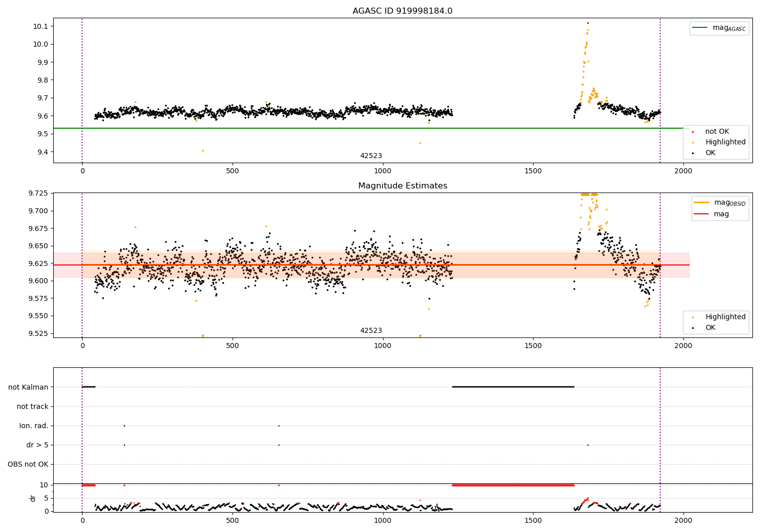Click the '1500' x-tick of the top plot
The width and height of the screenshot is (760, 532).
pos(533,171)
